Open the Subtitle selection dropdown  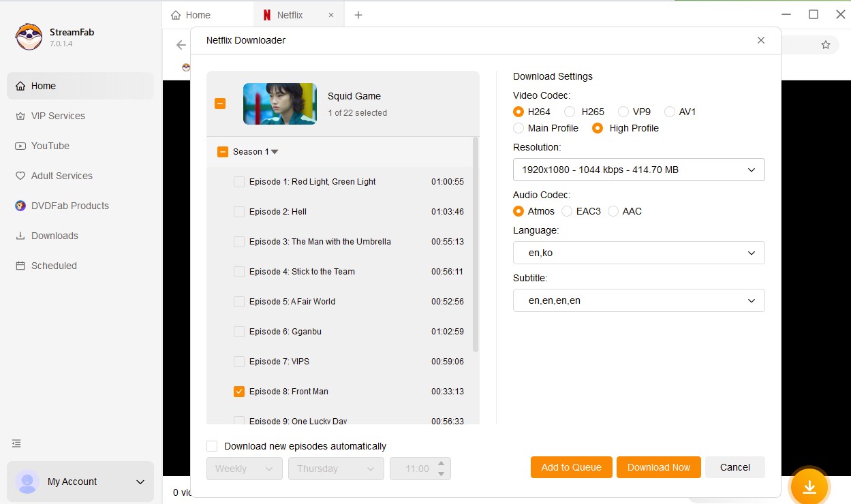(x=638, y=300)
